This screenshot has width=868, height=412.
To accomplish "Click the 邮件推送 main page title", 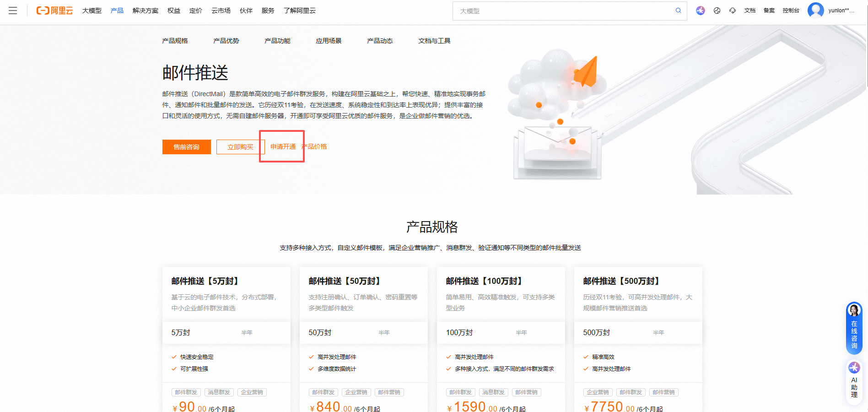I will pyautogui.click(x=195, y=73).
